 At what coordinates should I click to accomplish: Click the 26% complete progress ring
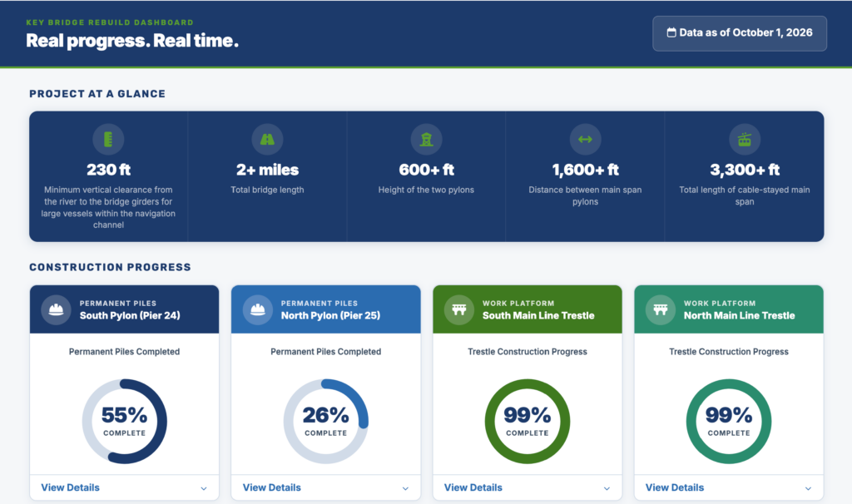(x=326, y=422)
